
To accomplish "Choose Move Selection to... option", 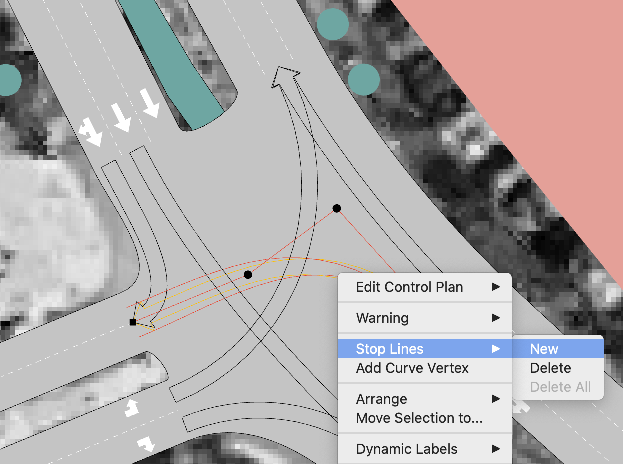I will (x=419, y=418).
